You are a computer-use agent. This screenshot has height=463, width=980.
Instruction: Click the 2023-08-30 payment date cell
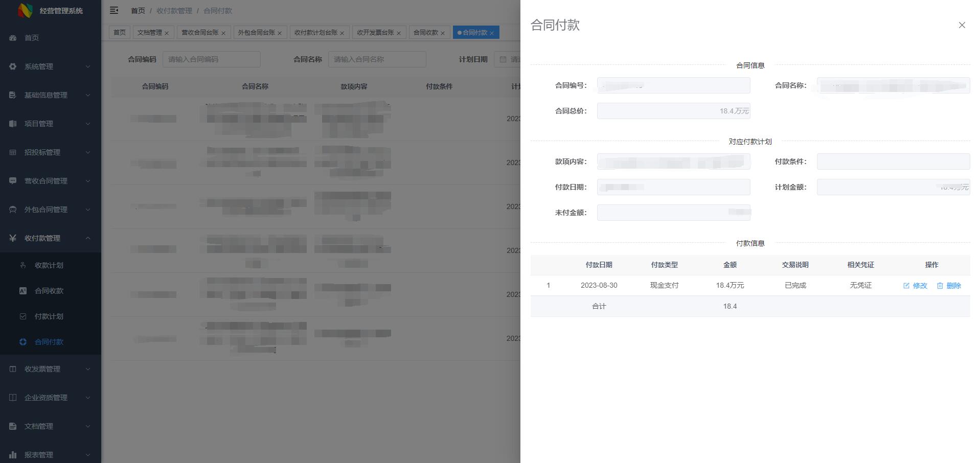[599, 285]
